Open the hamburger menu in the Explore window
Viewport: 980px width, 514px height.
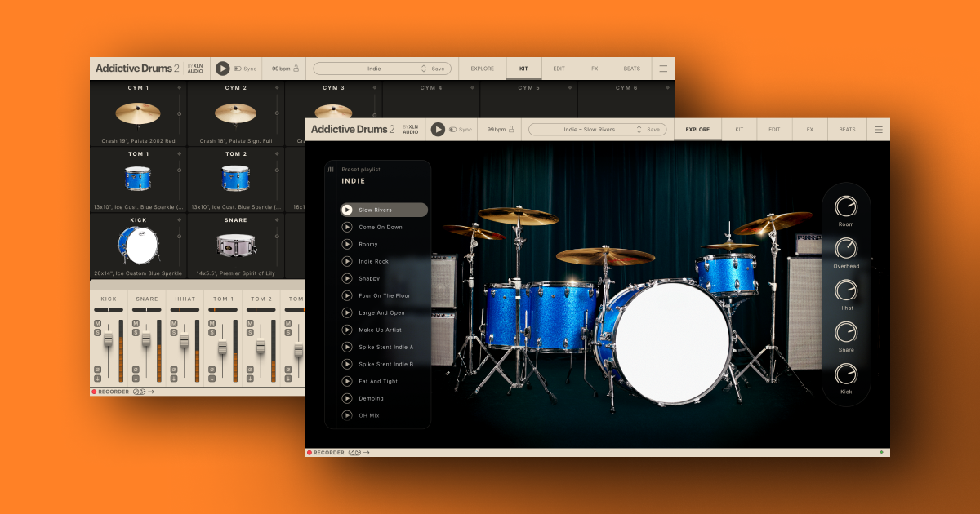click(878, 130)
